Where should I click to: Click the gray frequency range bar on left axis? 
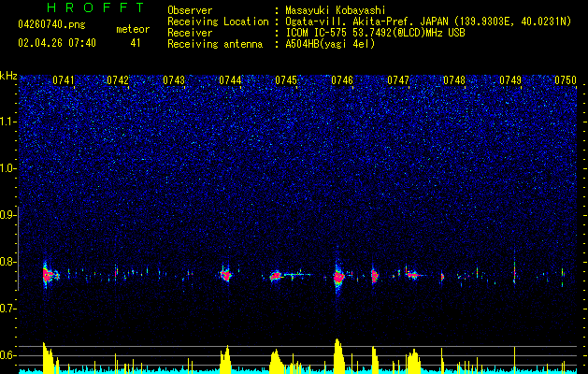[x=18, y=249]
